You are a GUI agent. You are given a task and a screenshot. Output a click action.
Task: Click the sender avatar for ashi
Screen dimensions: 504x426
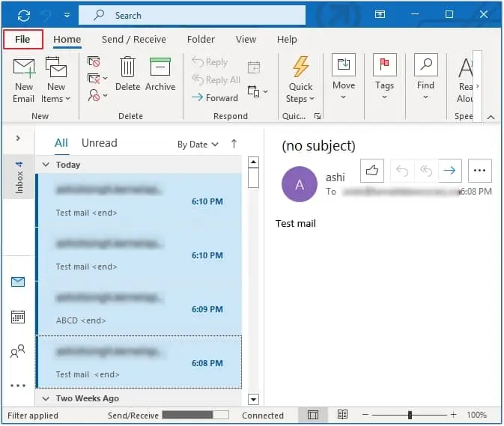pyautogui.click(x=300, y=184)
